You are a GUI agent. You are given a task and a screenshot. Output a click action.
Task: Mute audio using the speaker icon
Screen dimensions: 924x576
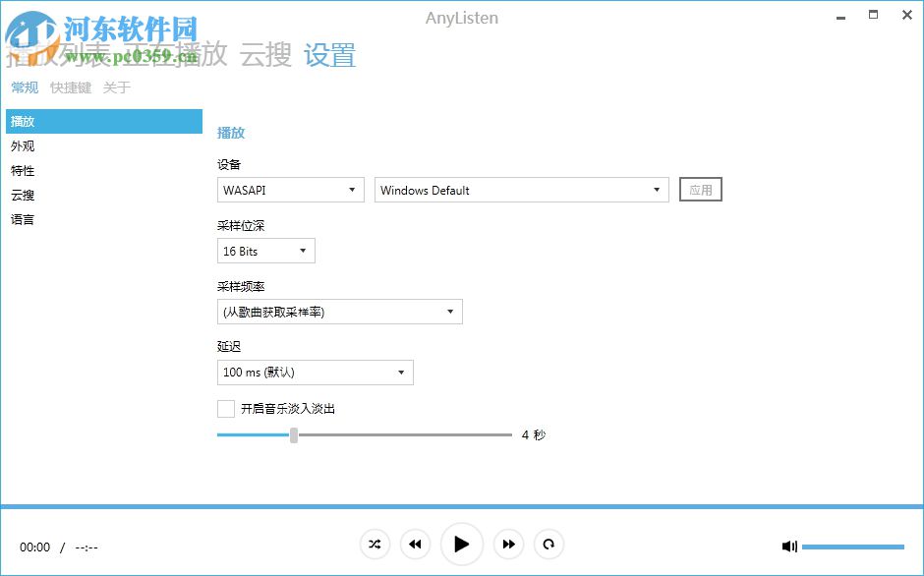tap(789, 546)
